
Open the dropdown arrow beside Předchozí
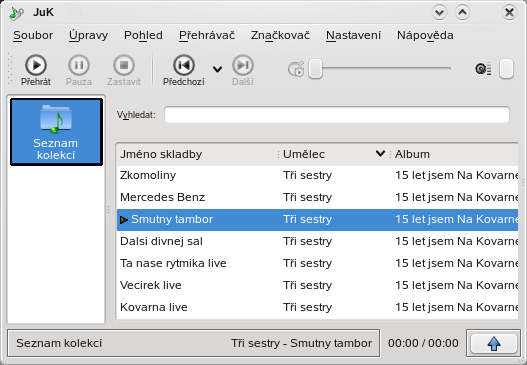coord(217,70)
